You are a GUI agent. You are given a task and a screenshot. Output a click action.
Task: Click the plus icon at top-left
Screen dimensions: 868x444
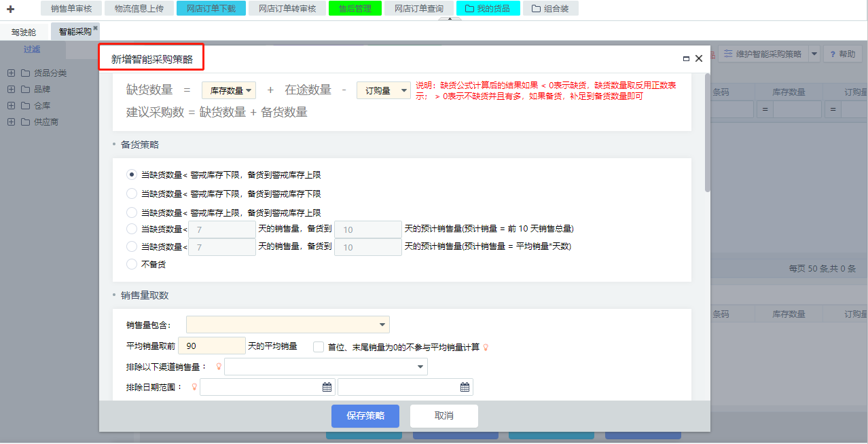coord(10,9)
